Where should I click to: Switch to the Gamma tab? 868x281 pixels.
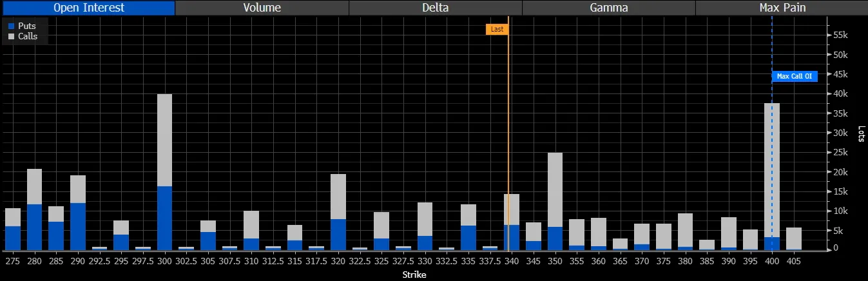coord(608,8)
